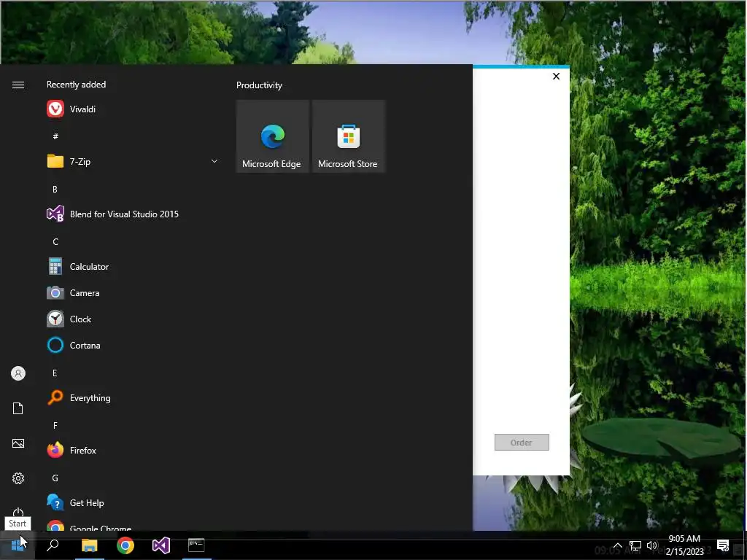Close the white dialog window
This screenshot has height=560, width=747.
coord(556,76)
